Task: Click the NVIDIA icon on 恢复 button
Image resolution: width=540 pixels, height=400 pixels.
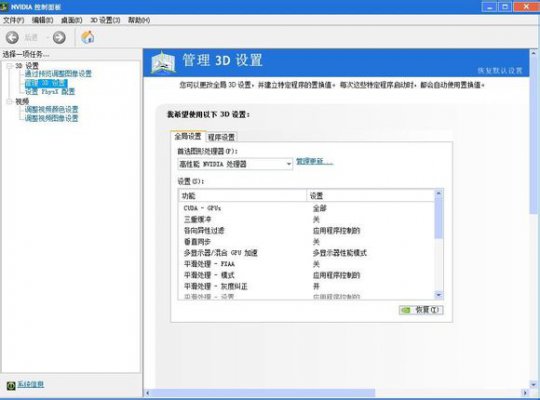Action: coord(406,310)
